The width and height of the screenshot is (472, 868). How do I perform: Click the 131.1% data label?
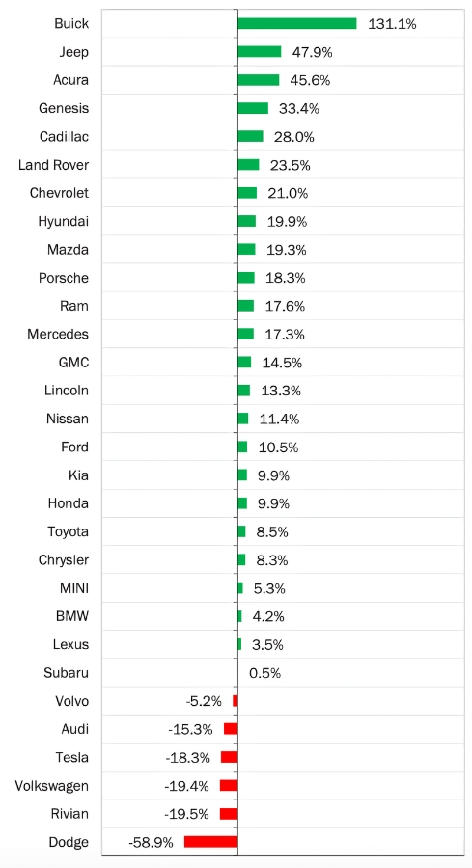pyautogui.click(x=392, y=24)
